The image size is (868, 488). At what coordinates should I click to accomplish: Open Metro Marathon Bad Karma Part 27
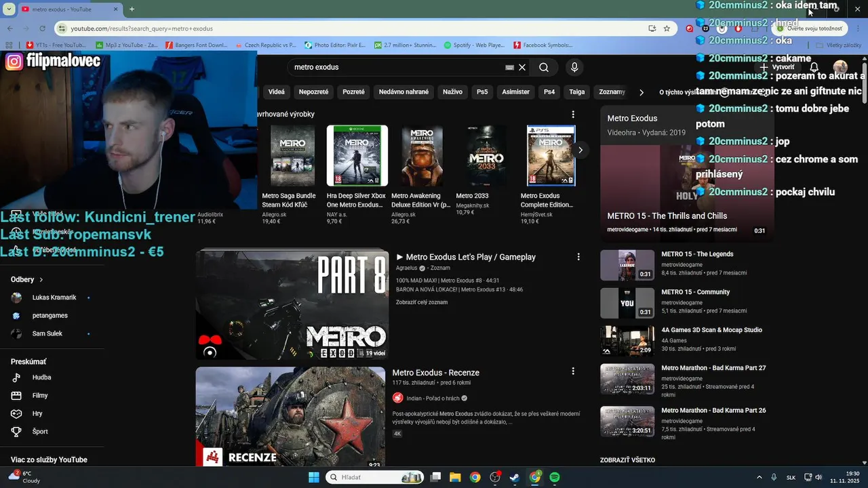pyautogui.click(x=713, y=368)
